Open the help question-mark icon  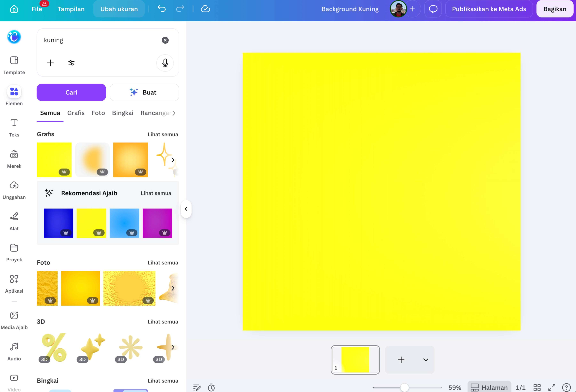[566, 387]
